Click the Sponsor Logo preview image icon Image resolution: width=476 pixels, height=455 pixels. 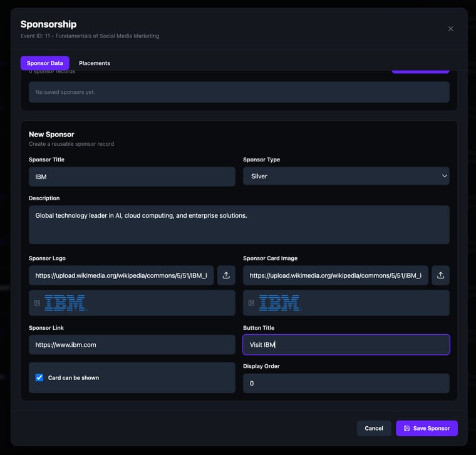click(x=37, y=303)
